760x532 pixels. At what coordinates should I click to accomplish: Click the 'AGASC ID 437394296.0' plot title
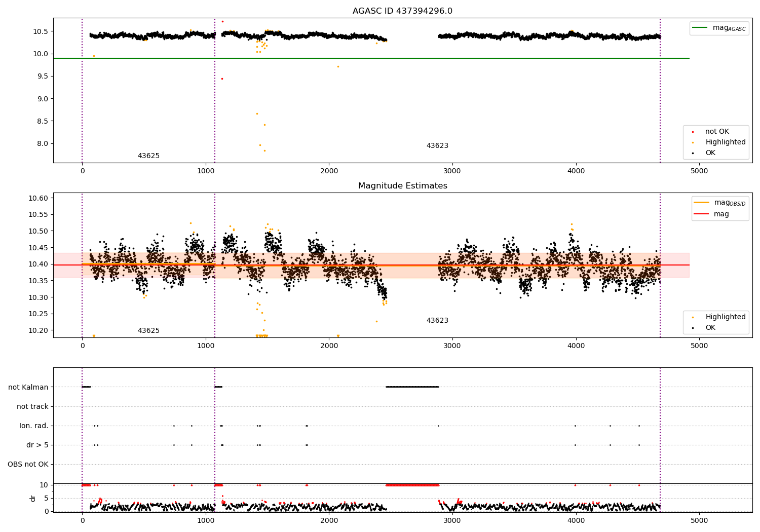[402, 11]
